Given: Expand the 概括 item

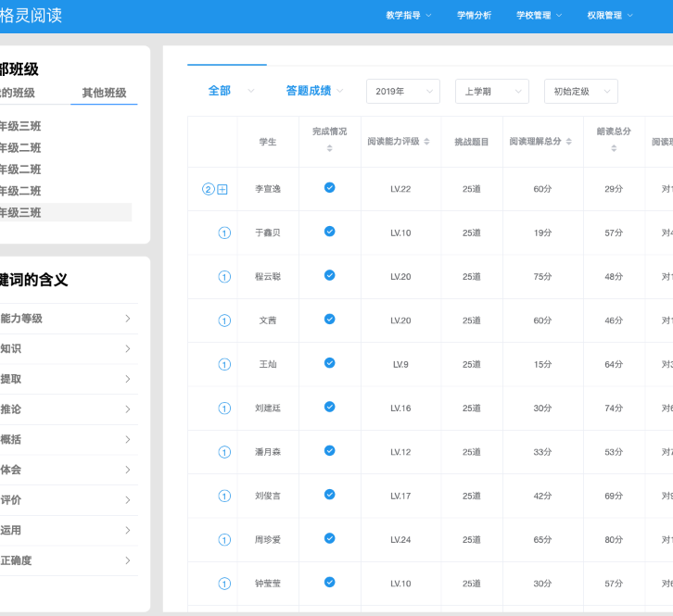Looking at the screenshot, I should [69, 439].
